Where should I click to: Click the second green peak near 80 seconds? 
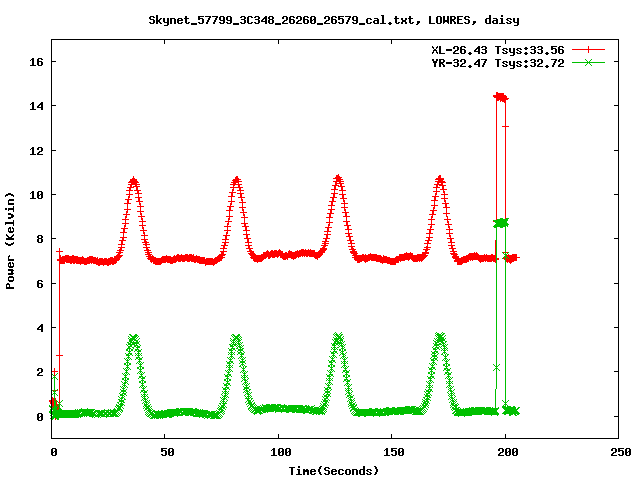point(236,338)
